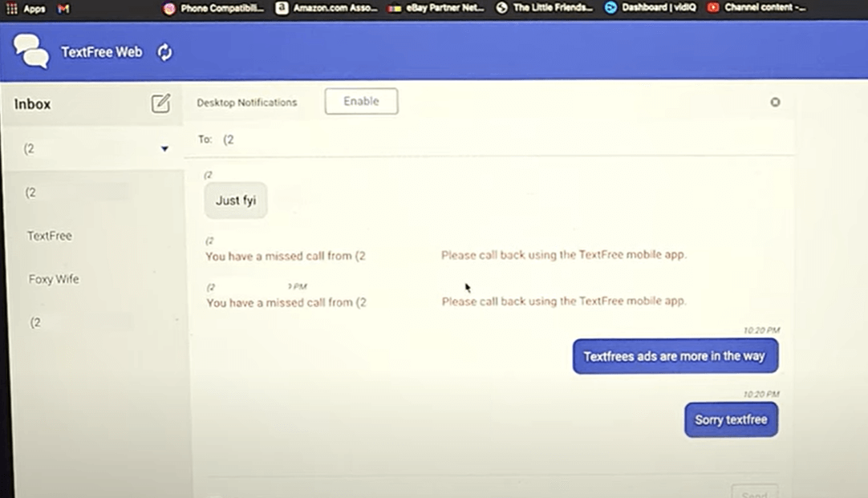Screen dimensions: 868x498
Task: Click the Inbox heading
Action: (33, 104)
